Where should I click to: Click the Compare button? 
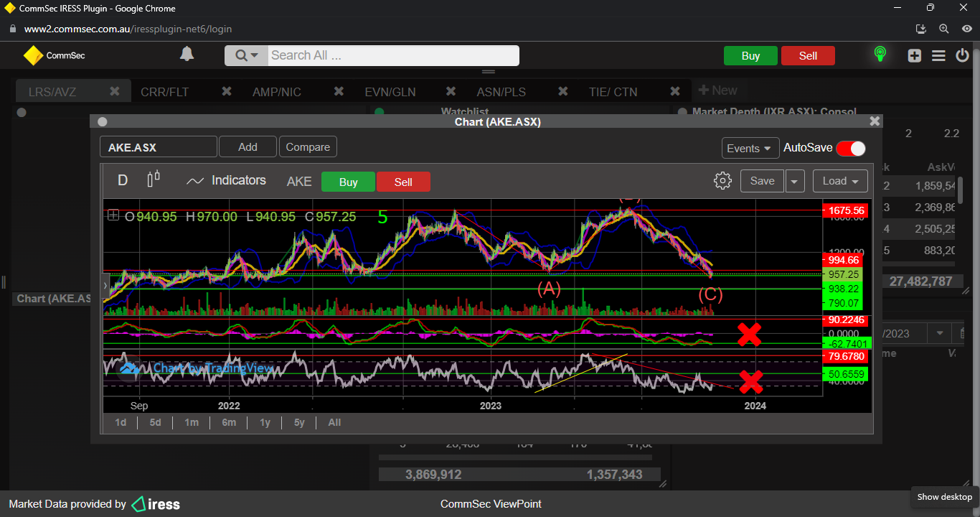point(308,146)
